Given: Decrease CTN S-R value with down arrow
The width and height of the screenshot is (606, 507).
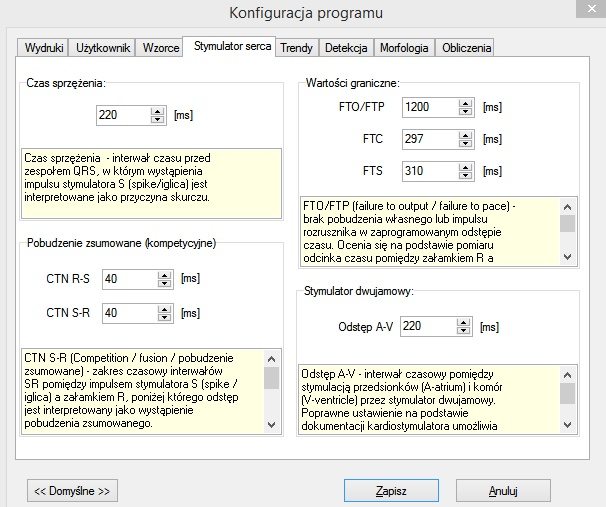Looking at the screenshot, I should pyautogui.click(x=163, y=318).
